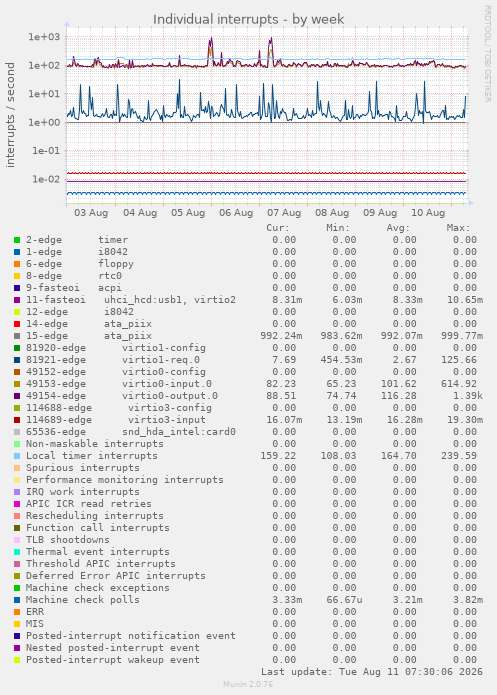Click the graph title Individual interrupts - by week

(248, 20)
